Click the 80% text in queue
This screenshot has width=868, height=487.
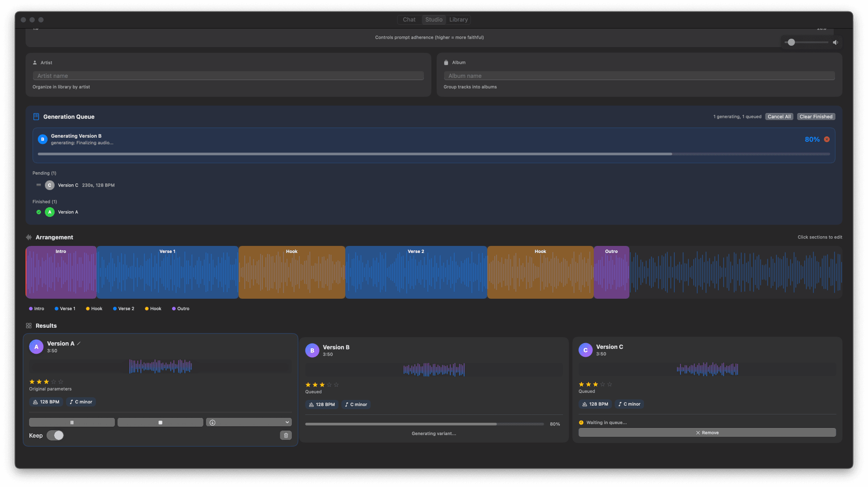(x=812, y=139)
